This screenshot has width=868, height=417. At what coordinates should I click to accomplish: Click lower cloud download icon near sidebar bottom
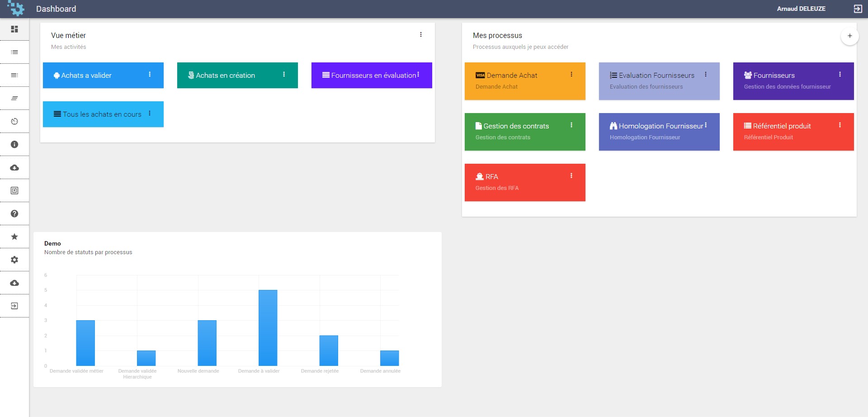14,283
